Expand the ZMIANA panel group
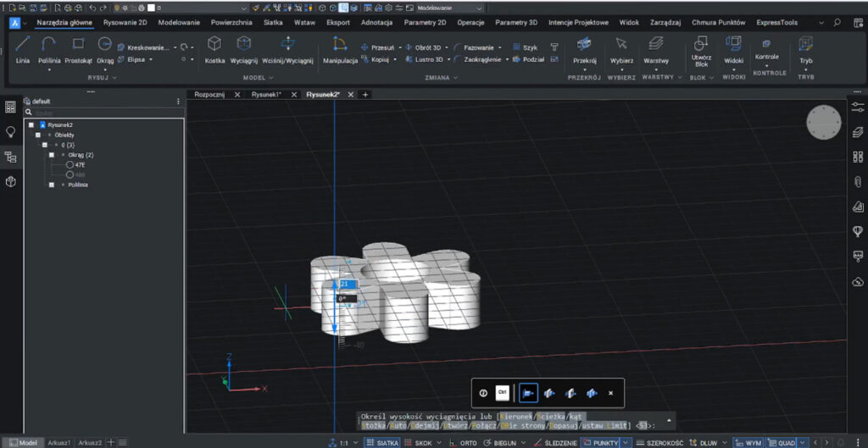 click(441, 78)
